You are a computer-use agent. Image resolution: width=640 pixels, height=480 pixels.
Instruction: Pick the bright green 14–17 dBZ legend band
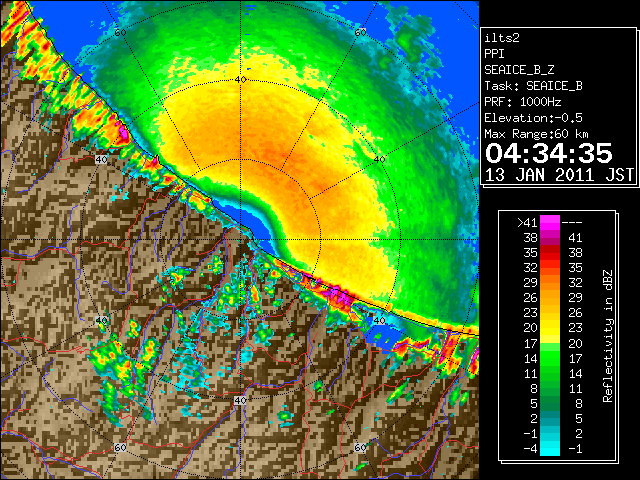tap(550, 358)
